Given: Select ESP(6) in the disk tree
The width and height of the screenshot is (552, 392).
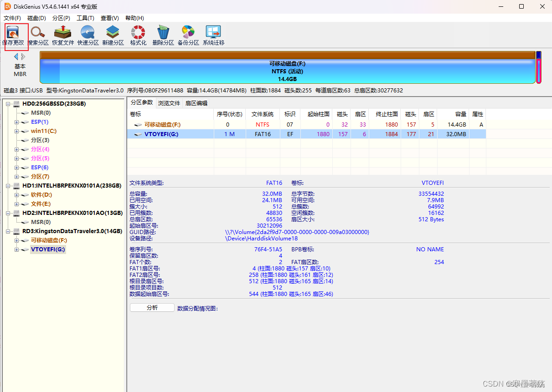Looking at the screenshot, I should [x=40, y=168].
